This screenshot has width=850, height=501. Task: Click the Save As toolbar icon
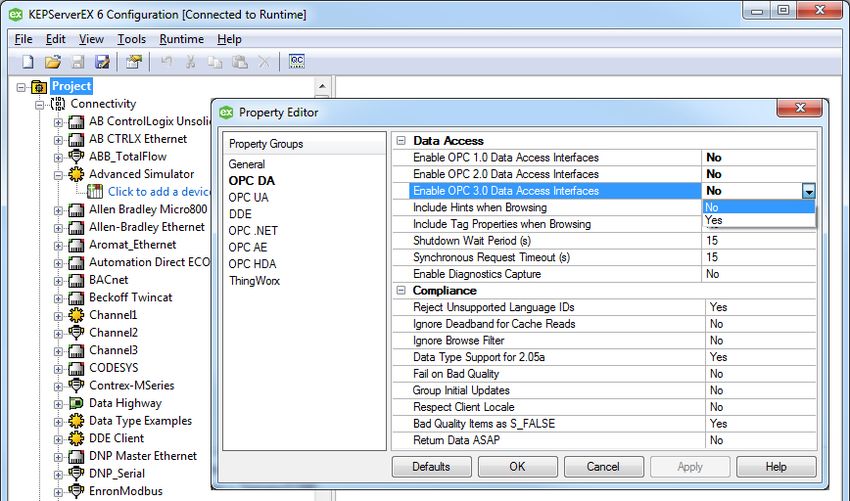tap(102, 62)
